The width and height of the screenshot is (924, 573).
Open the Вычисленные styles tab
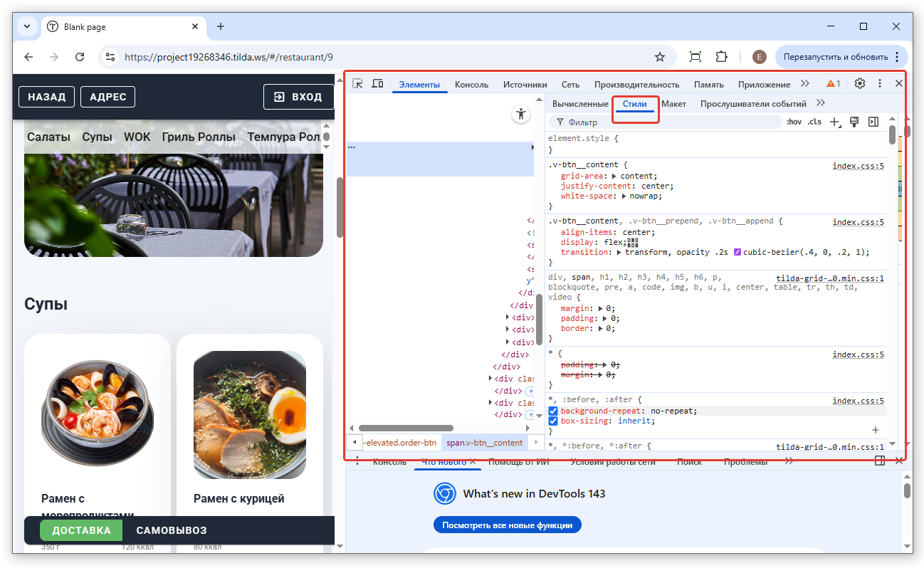tap(580, 104)
